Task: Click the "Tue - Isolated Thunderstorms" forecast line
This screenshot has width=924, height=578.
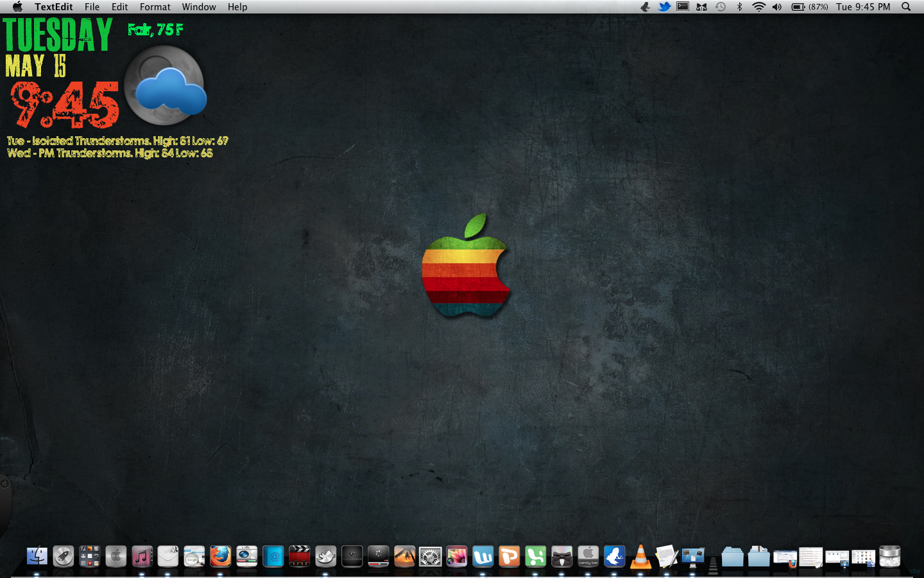Action: coord(117,141)
